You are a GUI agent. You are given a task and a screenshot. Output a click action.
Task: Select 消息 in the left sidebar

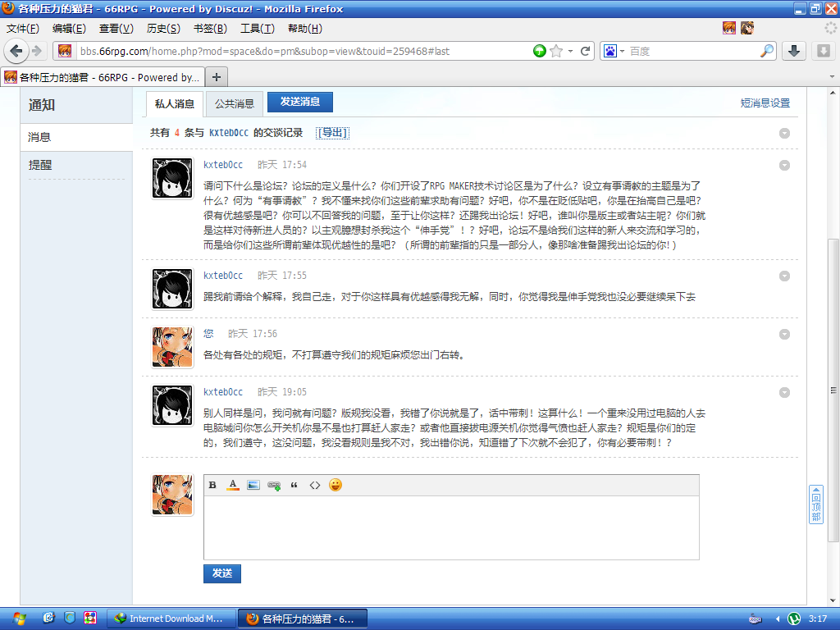click(x=76, y=137)
